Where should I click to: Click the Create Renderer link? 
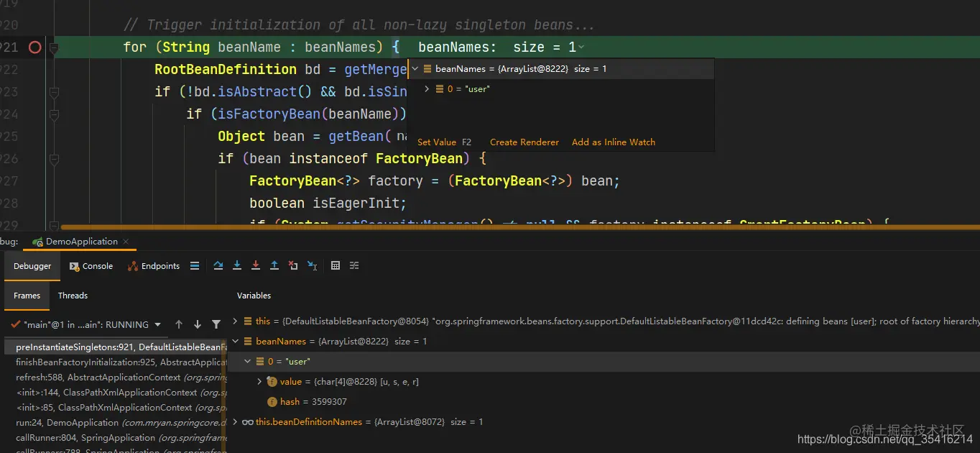(524, 142)
